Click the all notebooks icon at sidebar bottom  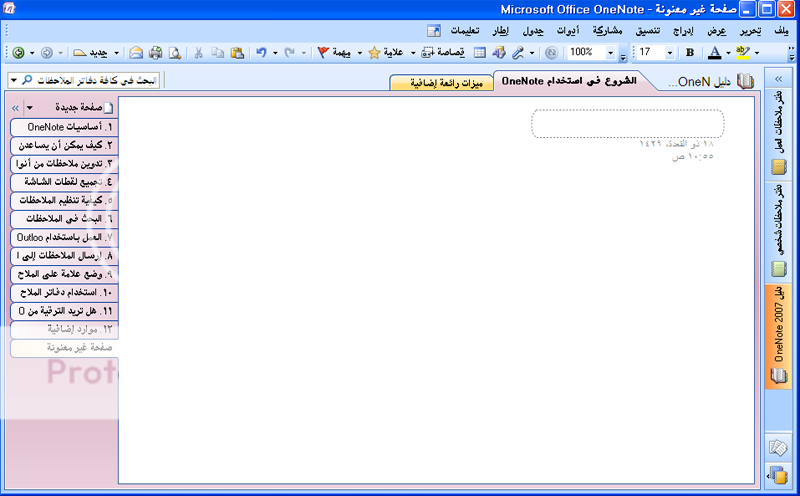click(x=778, y=475)
